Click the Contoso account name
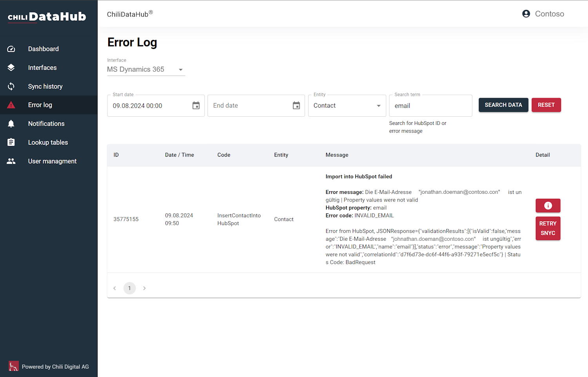Screen dimensions: 588x377 (x=550, y=14)
